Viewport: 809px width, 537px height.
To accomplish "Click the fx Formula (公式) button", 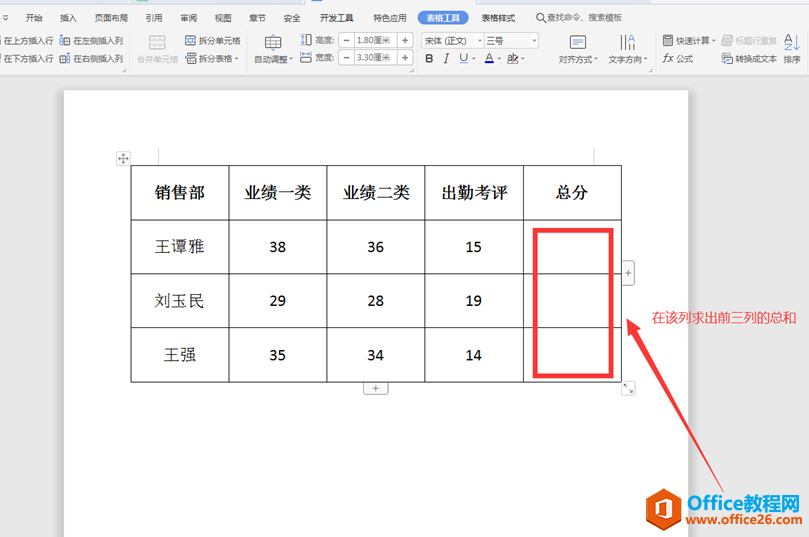I will [x=678, y=59].
